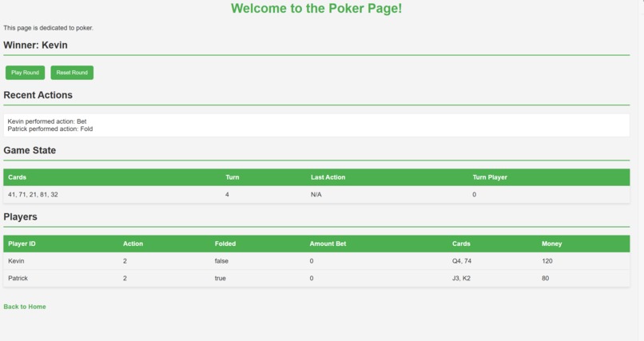Click Patrick's cards 'J3, K2'
The image size is (644, 341).
tap(461, 278)
